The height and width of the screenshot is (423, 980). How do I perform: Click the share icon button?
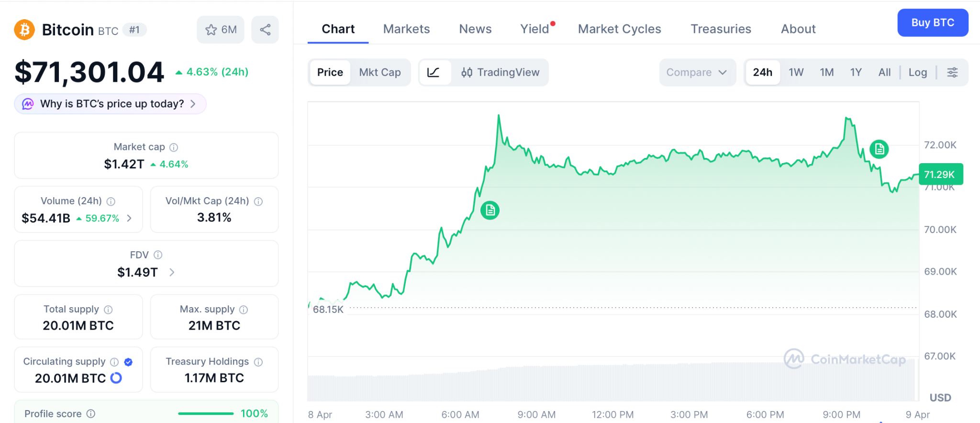coord(265,30)
